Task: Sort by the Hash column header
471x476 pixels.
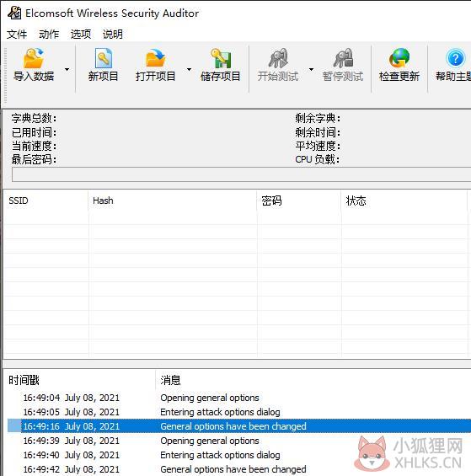Action: (173, 201)
